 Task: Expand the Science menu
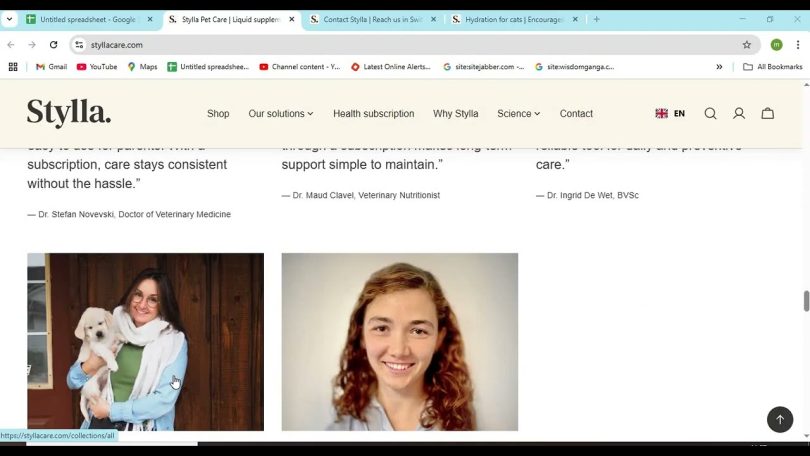point(519,114)
